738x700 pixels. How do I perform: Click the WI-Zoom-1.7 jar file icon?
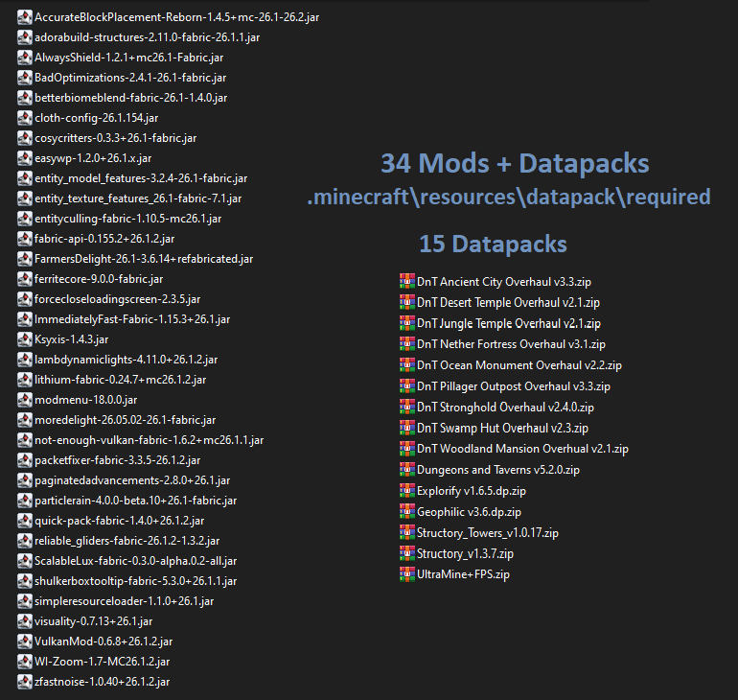tap(25, 662)
